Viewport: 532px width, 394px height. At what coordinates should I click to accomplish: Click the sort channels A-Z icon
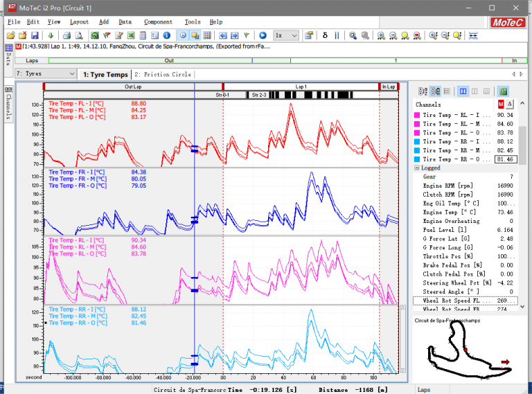(423, 91)
